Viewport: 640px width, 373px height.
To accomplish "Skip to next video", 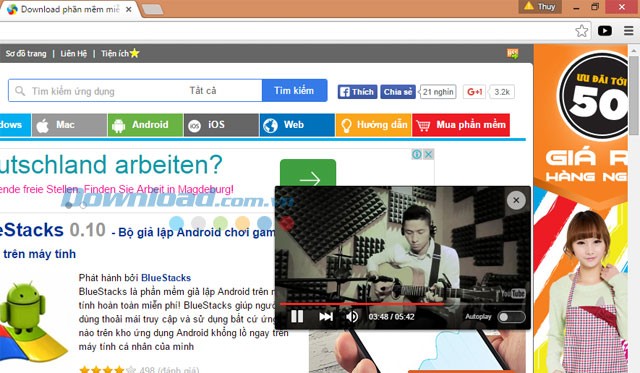I will click(326, 317).
